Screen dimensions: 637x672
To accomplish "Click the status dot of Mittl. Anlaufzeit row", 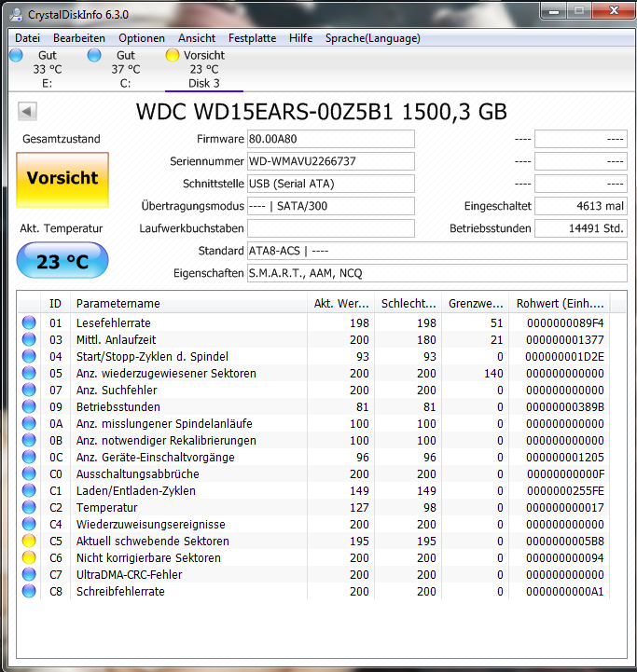I will coord(29,339).
